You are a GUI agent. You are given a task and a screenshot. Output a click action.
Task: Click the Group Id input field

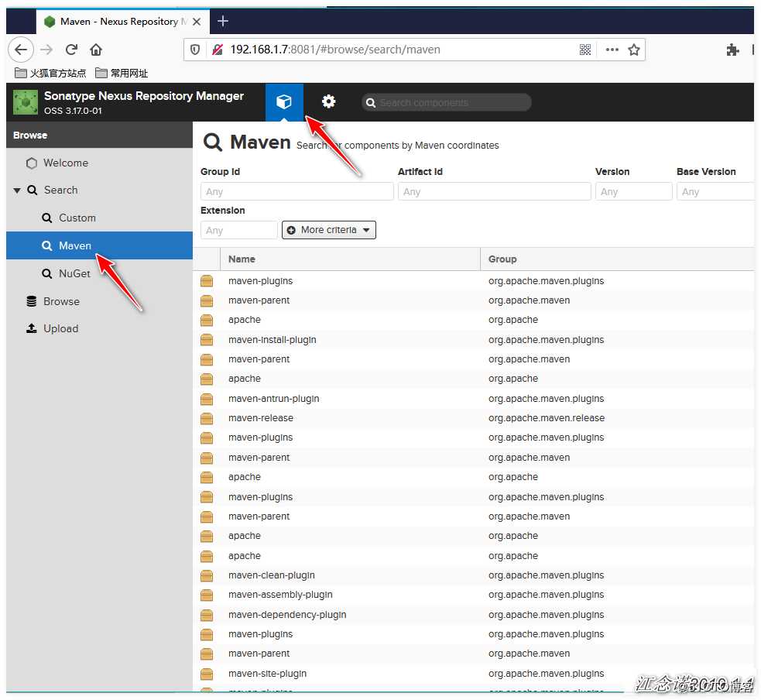[297, 192]
